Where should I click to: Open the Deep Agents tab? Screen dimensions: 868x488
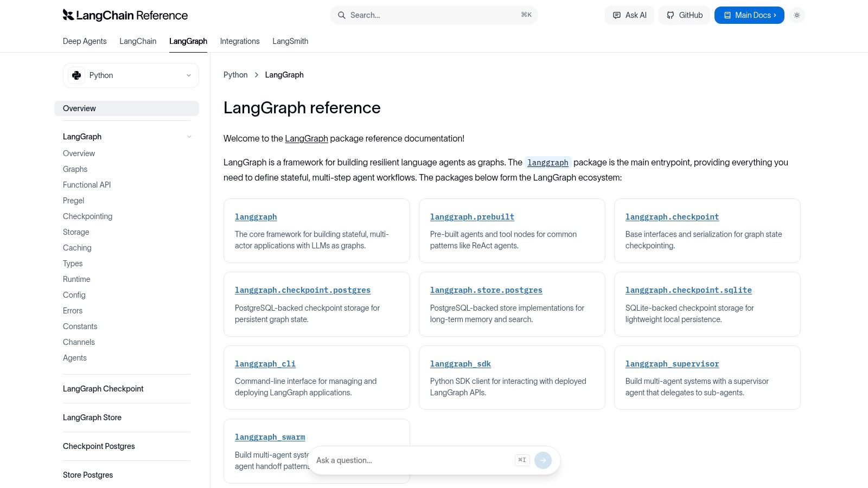pyautogui.click(x=85, y=41)
